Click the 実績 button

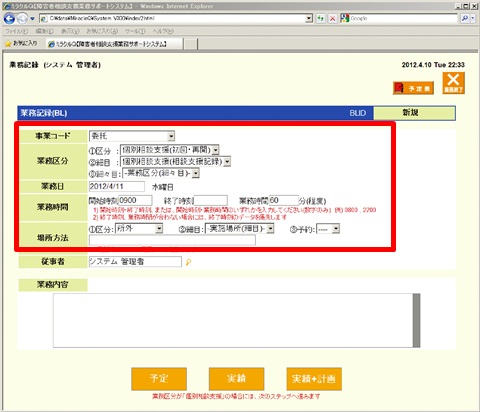point(236,379)
